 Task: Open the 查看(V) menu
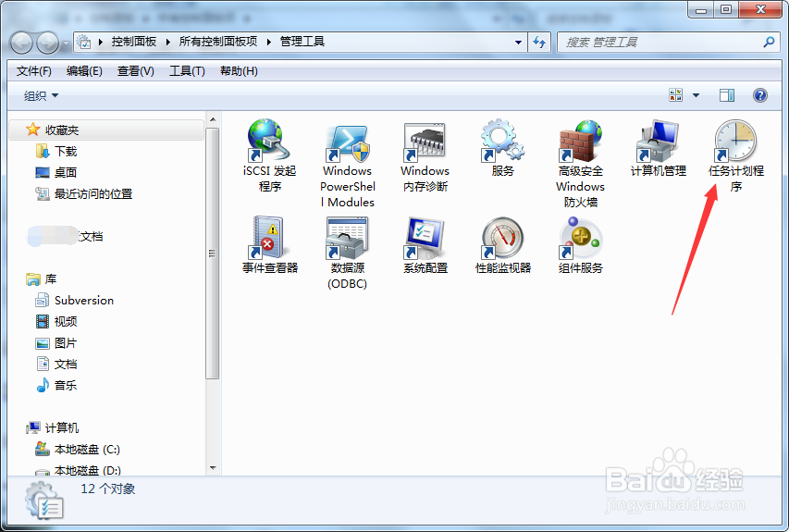pos(136,71)
